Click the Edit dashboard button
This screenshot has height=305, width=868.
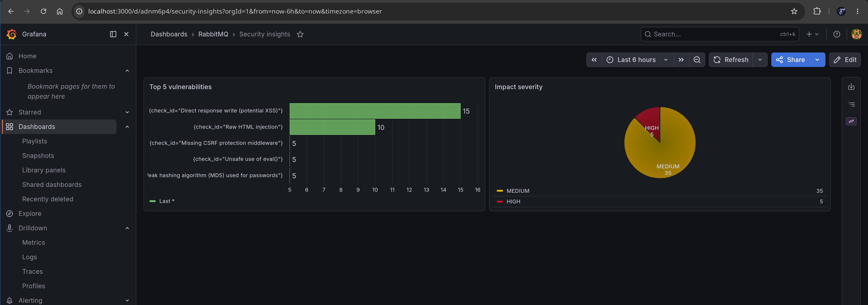coord(845,60)
